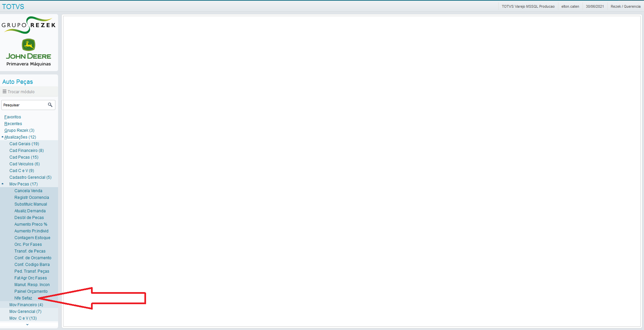The image size is (644, 330).
Task: Collapse the Atualizações (12) menu
Action: point(20,137)
